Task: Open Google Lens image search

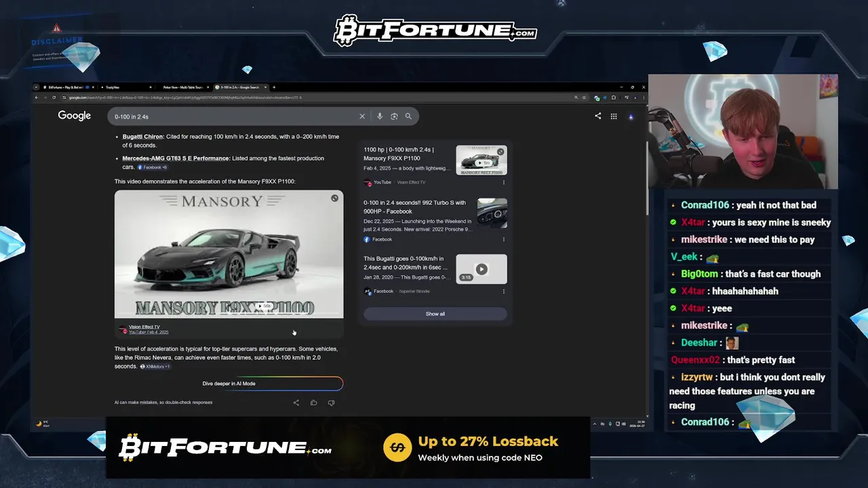Action: 394,117
